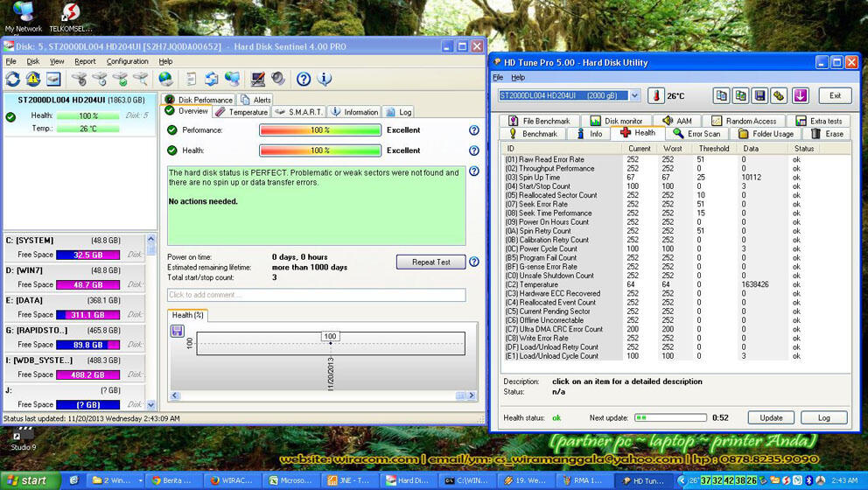868x490 pixels.
Task: Open the Log tab in Hard Disk Sentinel
Action: pos(399,112)
